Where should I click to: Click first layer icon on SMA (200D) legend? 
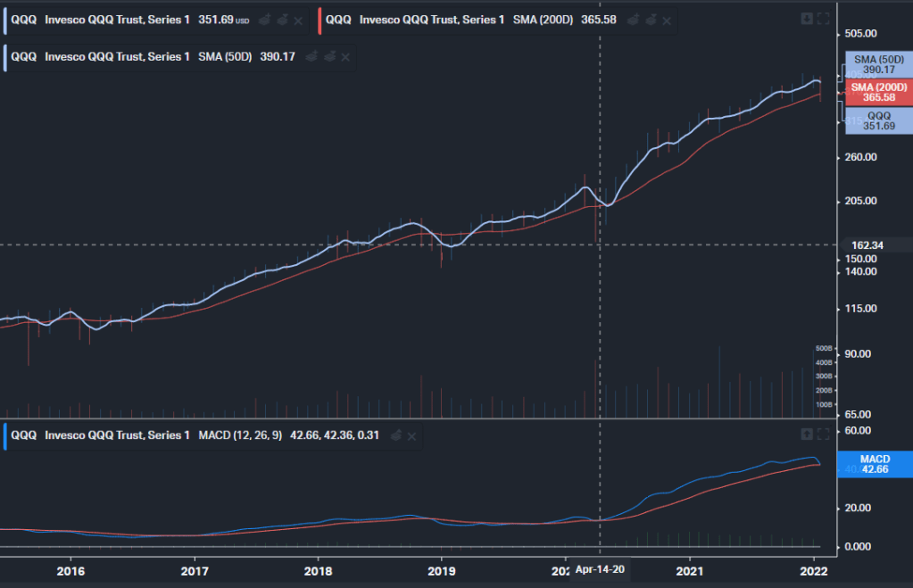(634, 20)
